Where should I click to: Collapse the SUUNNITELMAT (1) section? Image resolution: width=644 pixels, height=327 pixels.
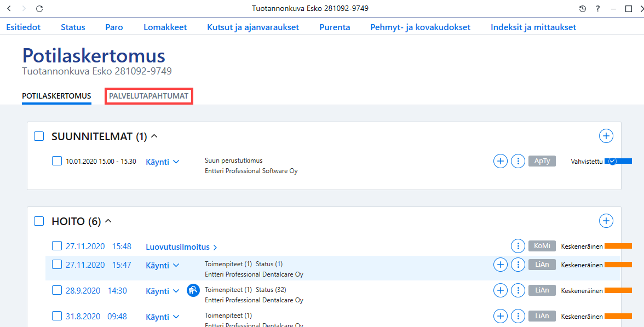[154, 136]
